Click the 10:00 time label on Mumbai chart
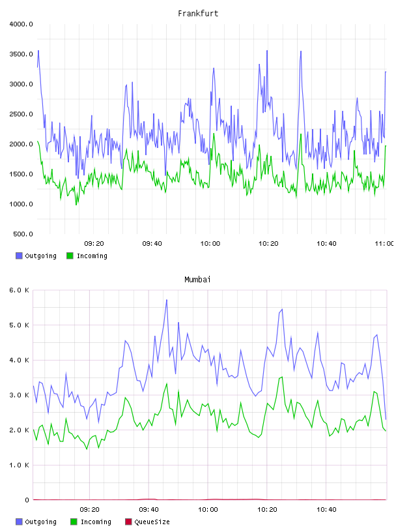 (x=208, y=510)
